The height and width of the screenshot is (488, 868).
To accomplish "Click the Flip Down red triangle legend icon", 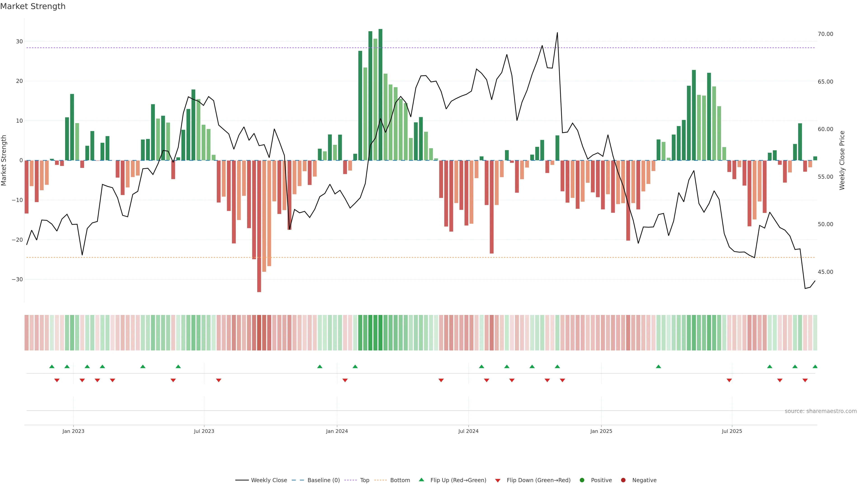I will pos(498,480).
